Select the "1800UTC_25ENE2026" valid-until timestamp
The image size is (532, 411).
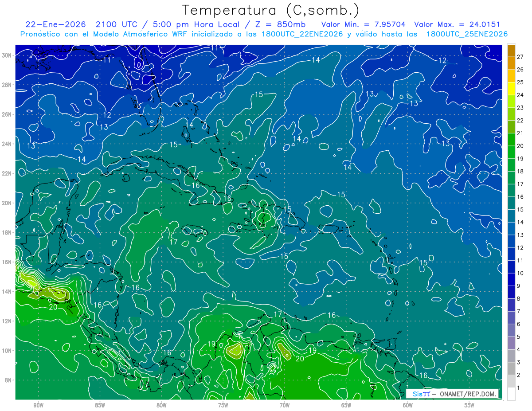[467, 34]
